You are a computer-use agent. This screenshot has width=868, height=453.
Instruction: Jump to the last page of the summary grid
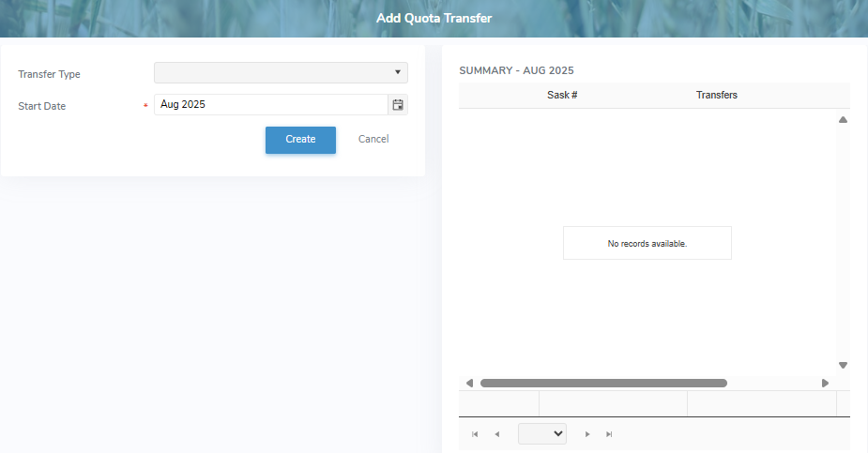[610, 434]
